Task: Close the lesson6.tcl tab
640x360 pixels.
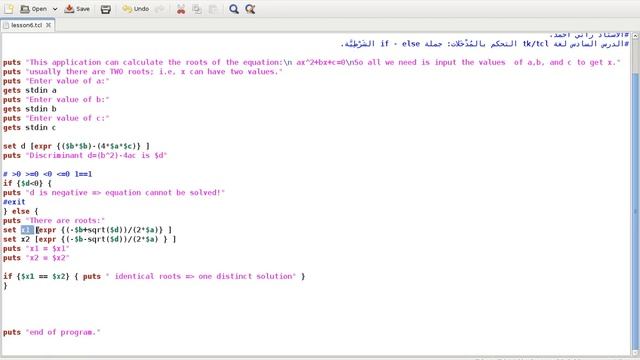Action: click(x=49, y=25)
